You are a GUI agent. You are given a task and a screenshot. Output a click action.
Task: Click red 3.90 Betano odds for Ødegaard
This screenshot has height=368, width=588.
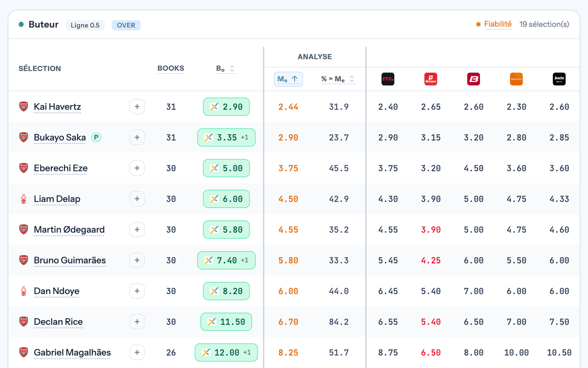tap(431, 230)
